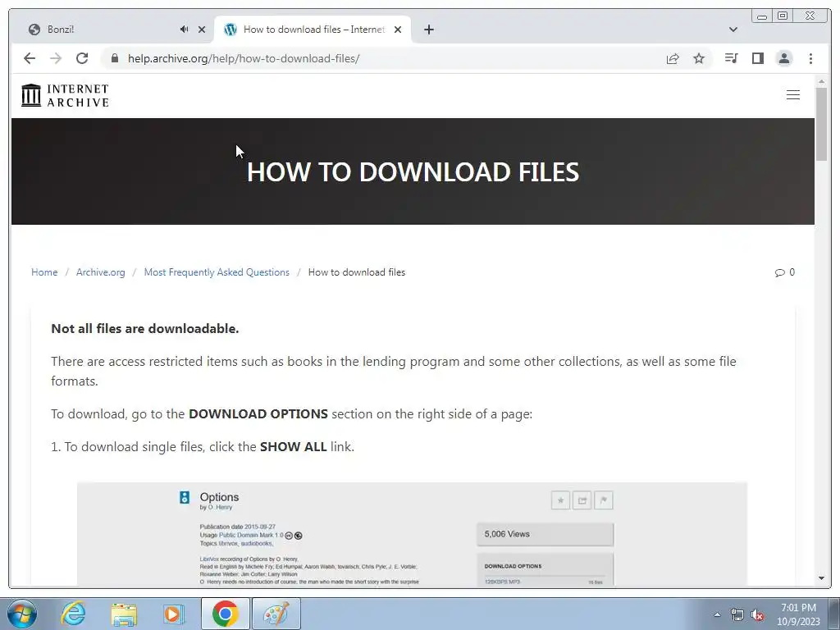The image size is (840, 630).
Task: Reload the current page
Action: point(82,58)
